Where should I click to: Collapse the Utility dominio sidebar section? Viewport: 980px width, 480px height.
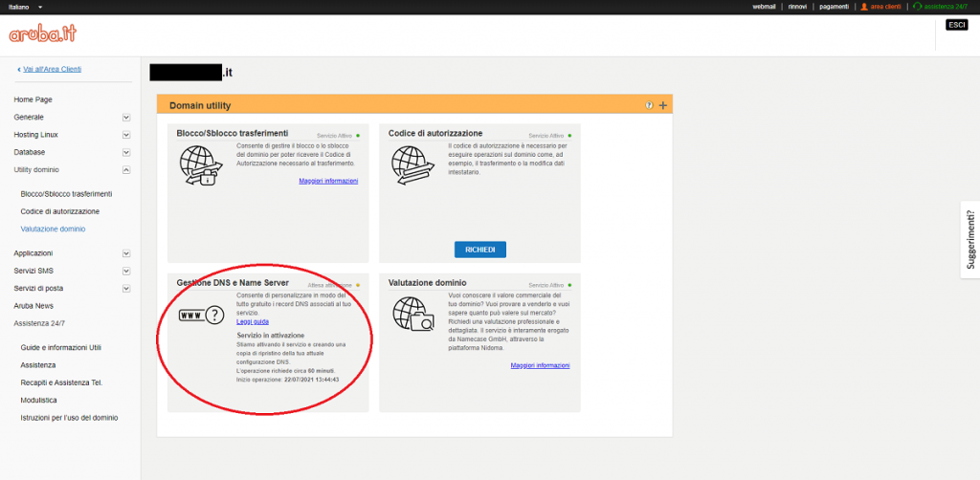tap(126, 170)
